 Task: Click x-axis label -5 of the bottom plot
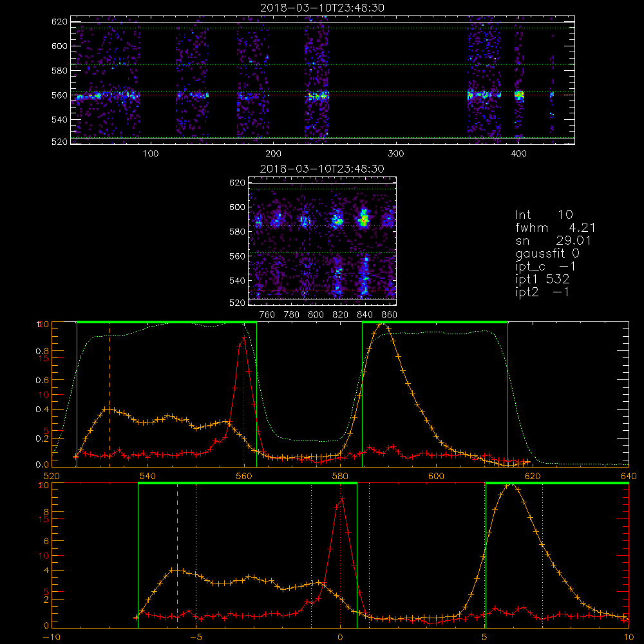[x=196, y=637]
